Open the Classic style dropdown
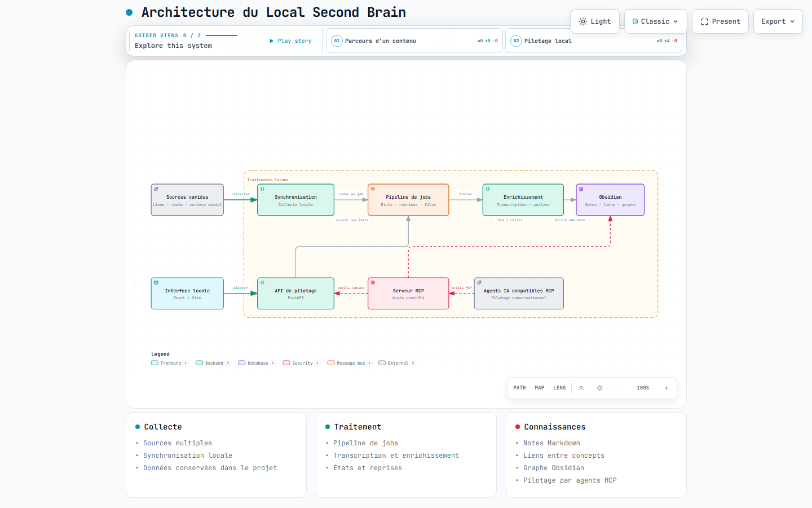 (x=656, y=21)
